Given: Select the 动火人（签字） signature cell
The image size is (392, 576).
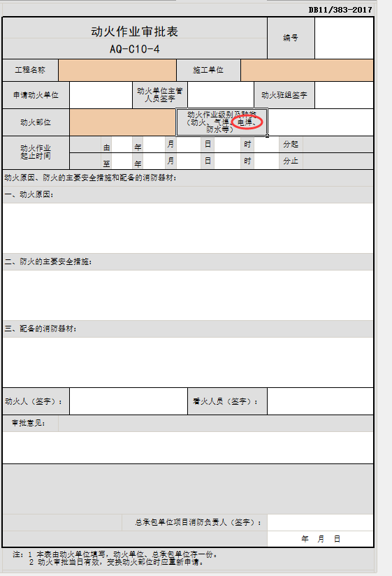Looking at the screenshot, I should (129, 401).
